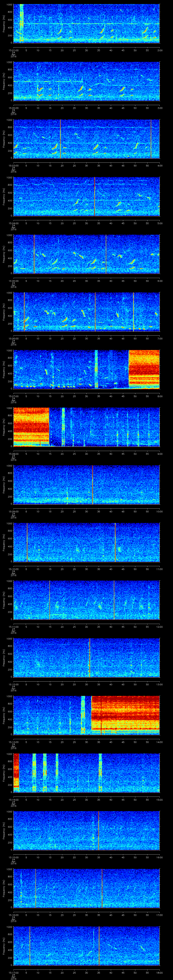Viewport: 173px width, 980px height.
Task: Select the 15:10:00 time label
Action: (x=13, y=569)
